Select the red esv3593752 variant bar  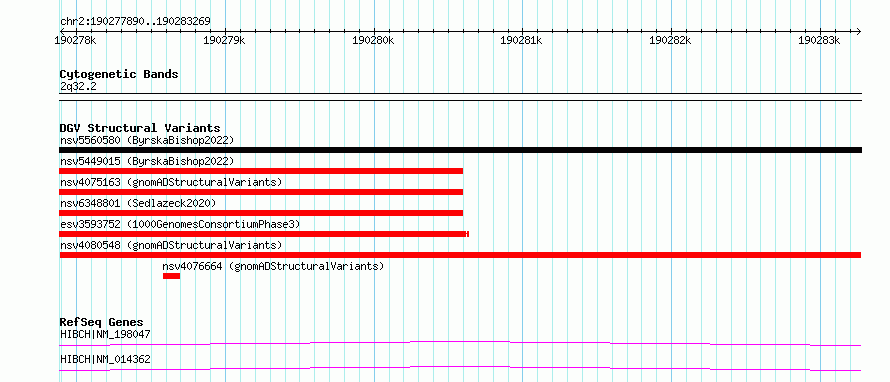coord(264,234)
